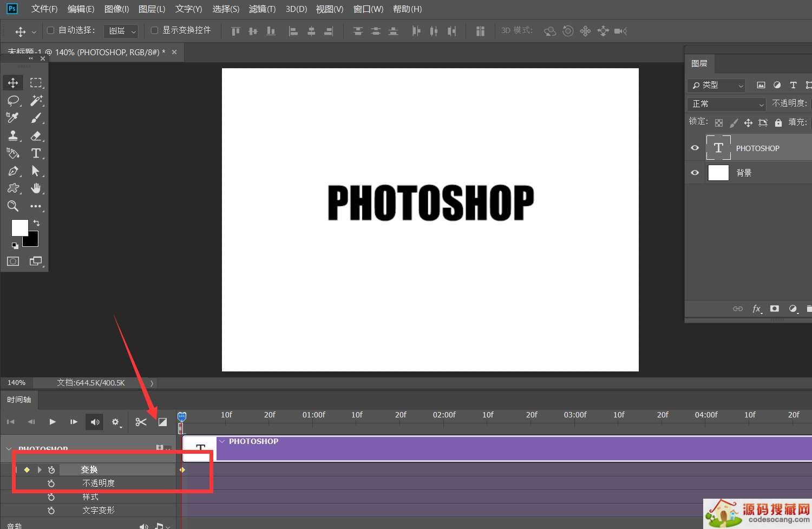Expand the status bar info arrow

pos(152,383)
